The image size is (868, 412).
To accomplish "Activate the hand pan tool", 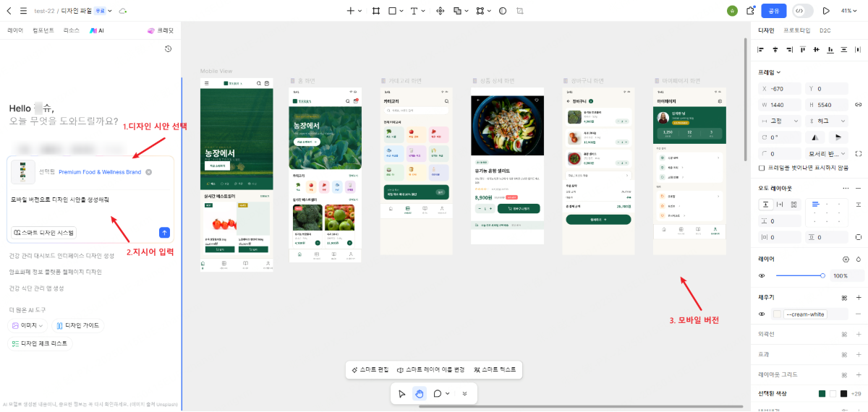I will (420, 393).
